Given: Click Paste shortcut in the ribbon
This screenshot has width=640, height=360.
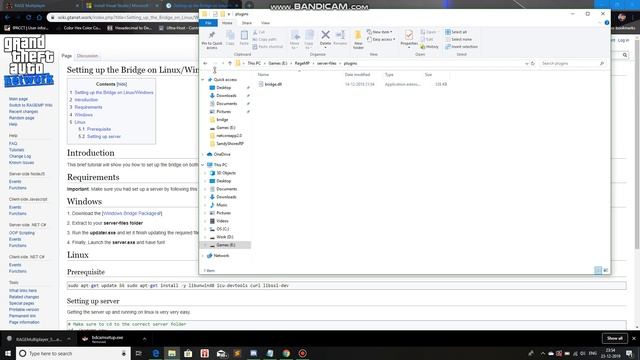Looking at the screenshot, I should click(268, 47).
